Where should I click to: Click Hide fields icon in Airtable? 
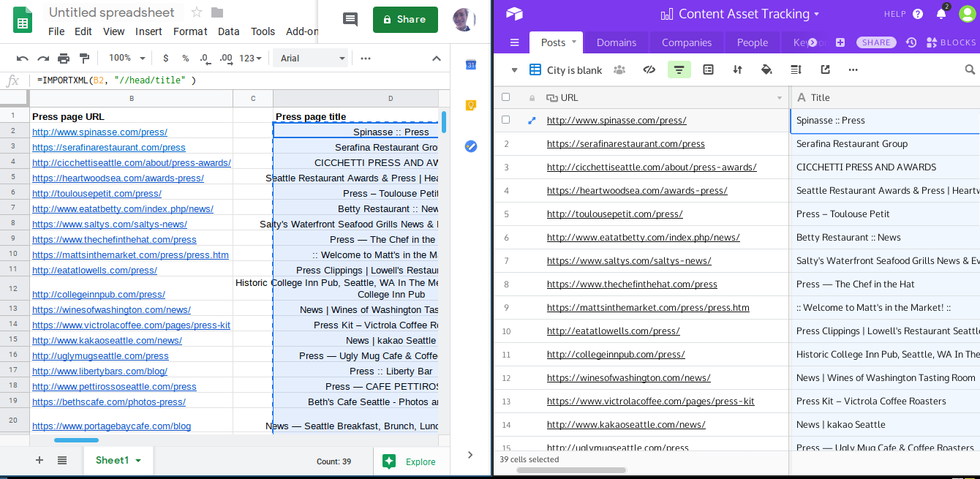[x=649, y=70]
